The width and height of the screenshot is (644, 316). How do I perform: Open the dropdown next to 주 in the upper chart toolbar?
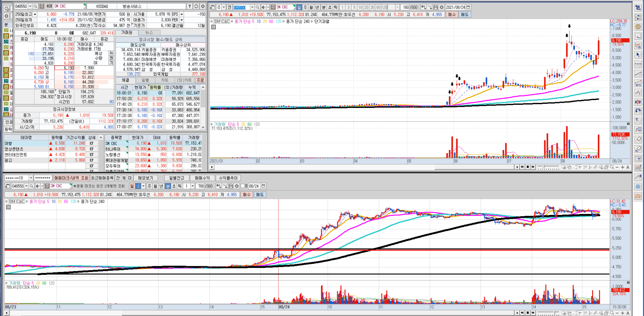click(x=224, y=7)
